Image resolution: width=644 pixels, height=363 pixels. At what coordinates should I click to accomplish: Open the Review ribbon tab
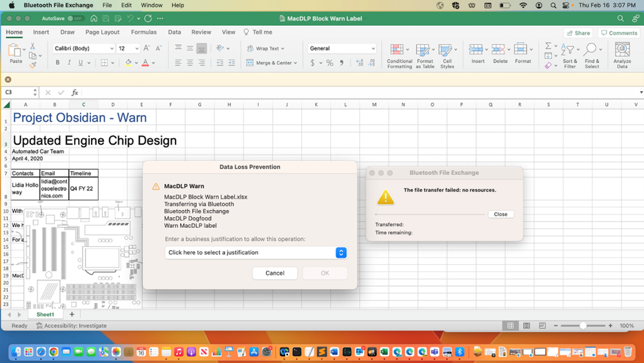201,32
